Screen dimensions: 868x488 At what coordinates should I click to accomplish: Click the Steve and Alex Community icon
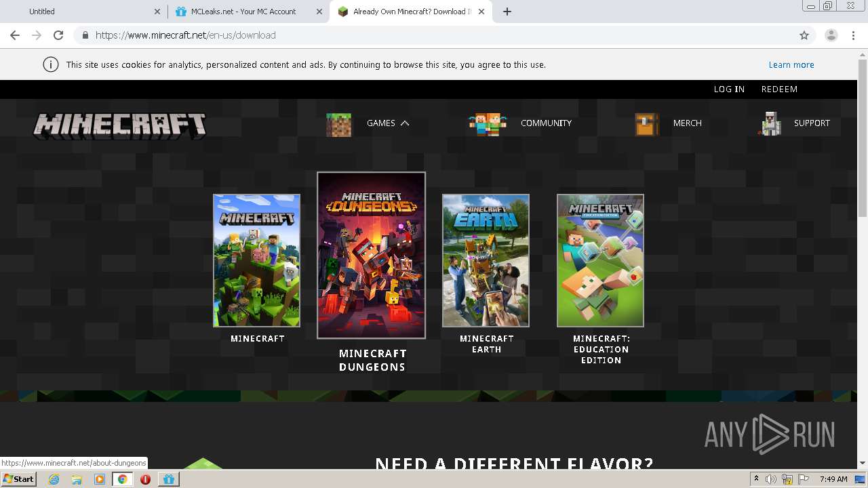(488, 124)
